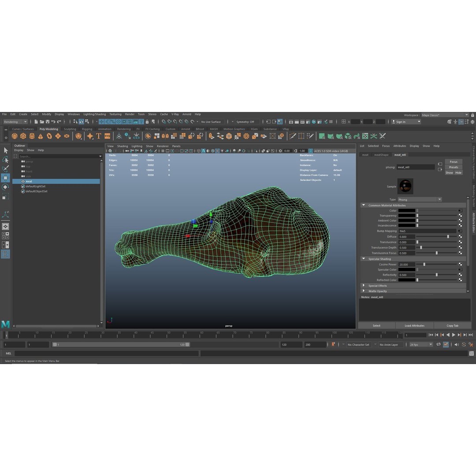This screenshot has height=476, width=476.
Task: Toggle the padlock next to snap icons
Action: 147,122
